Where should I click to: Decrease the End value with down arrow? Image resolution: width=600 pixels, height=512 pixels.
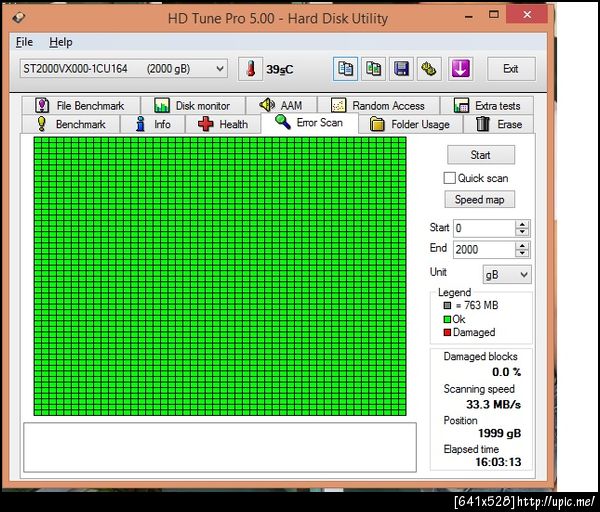tap(522, 253)
